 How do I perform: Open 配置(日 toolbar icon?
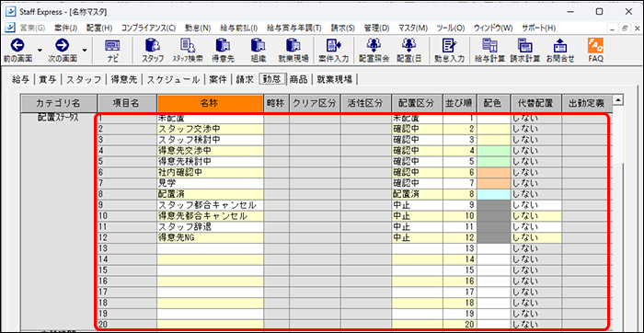pos(409,45)
